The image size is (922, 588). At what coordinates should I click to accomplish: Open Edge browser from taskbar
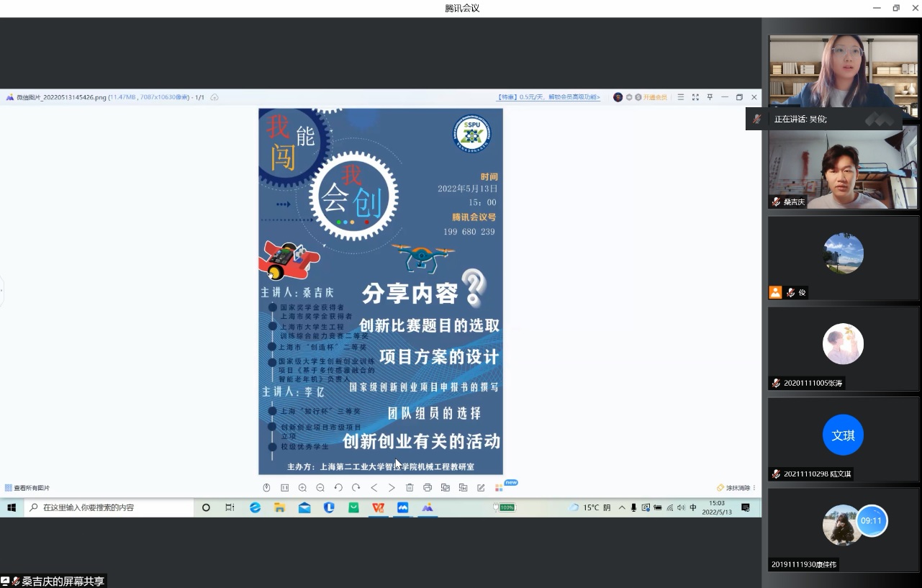[255, 507]
